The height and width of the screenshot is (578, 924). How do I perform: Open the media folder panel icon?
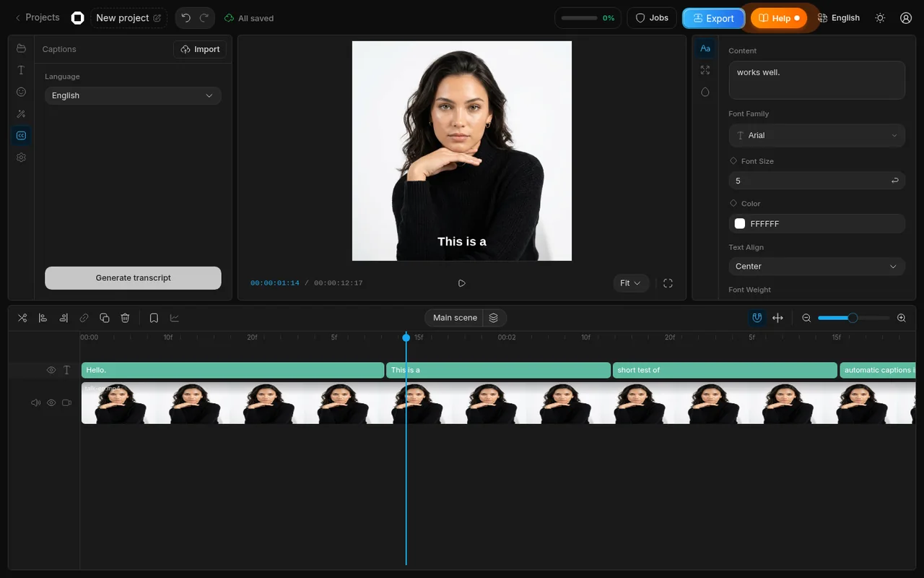click(21, 48)
